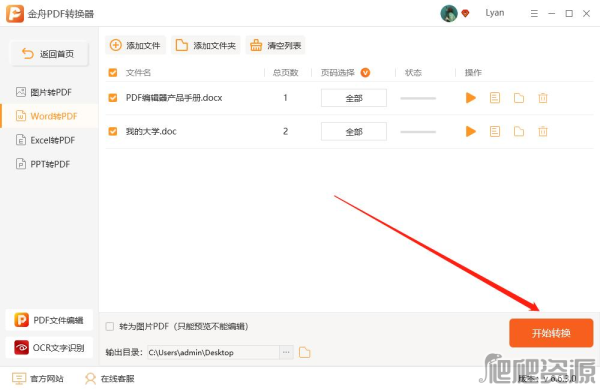Toggle the select-all checkbox next to 文件名
Image resolution: width=600 pixels, height=390 pixels.
(x=112, y=73)
